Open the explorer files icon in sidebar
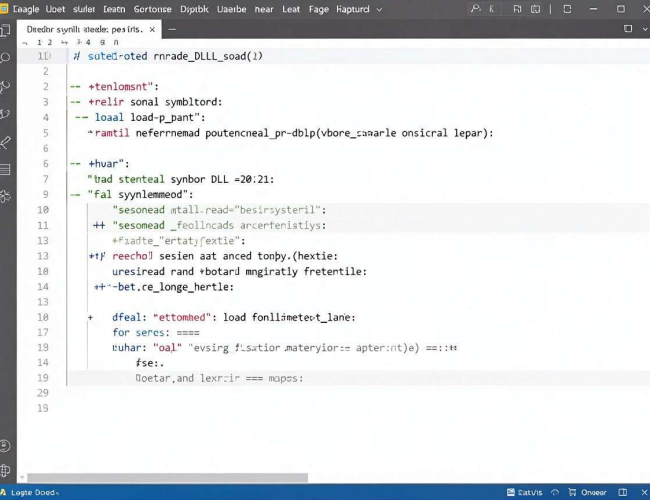 (5, 31)
